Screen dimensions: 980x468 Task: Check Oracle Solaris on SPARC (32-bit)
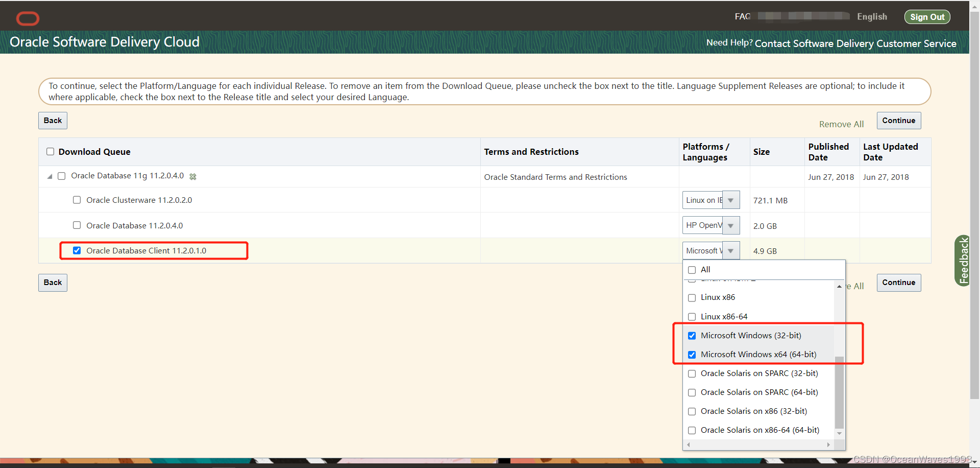(692, 373)
